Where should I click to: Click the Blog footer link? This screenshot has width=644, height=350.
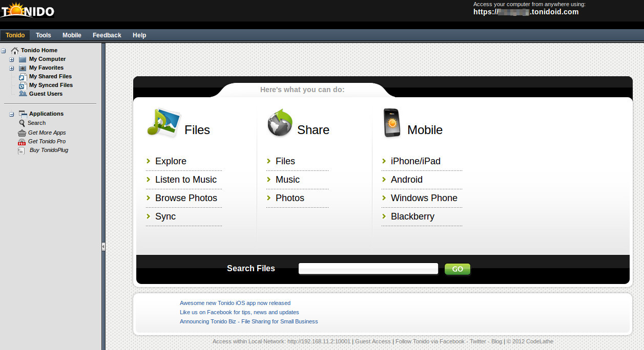[x=497, y=342]
